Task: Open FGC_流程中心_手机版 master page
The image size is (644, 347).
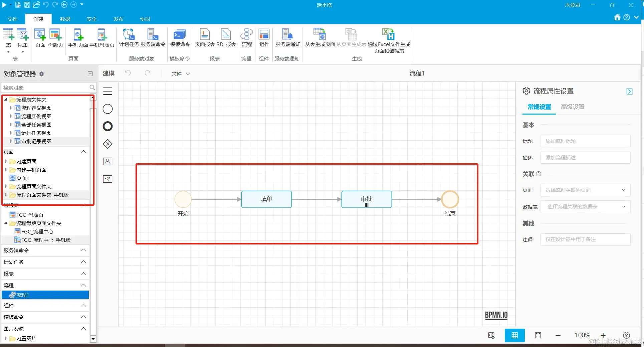Action: point(46,240)
